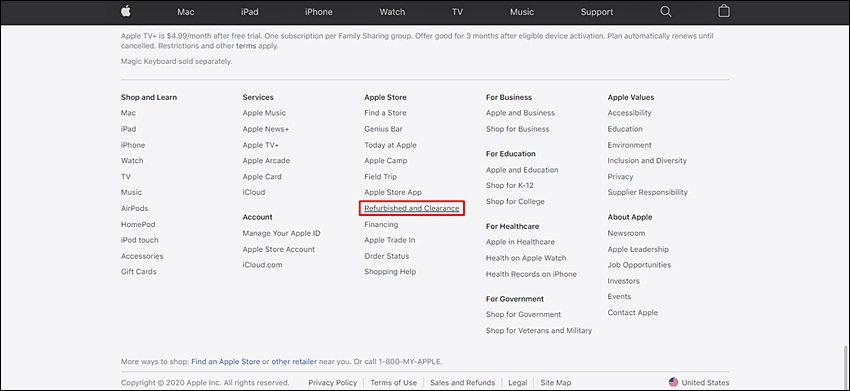850x391 pixels.
Task: Open iCloud.com link
Action: pos(262,265)
